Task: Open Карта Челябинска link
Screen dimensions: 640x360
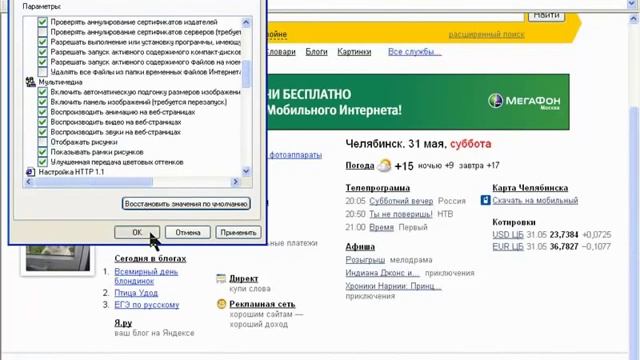Action: point(530,188)
